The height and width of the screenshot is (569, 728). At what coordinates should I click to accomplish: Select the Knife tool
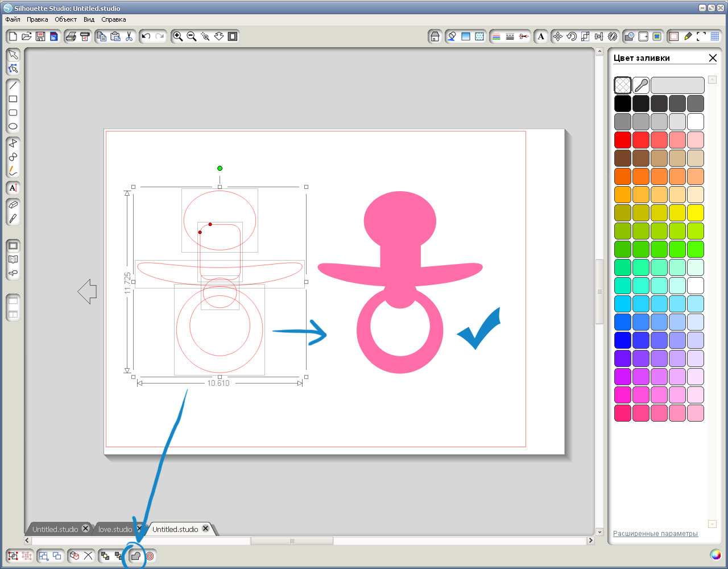(13, 219)
